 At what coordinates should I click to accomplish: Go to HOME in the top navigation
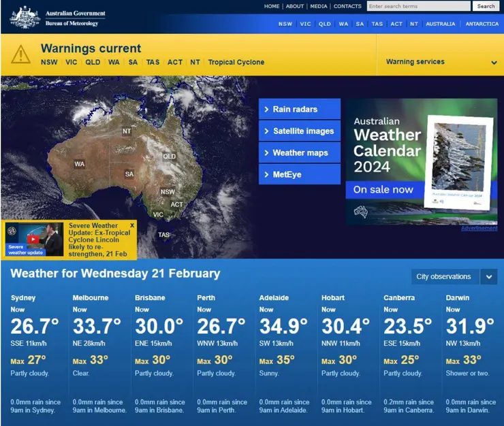click(x=272, y=6)
